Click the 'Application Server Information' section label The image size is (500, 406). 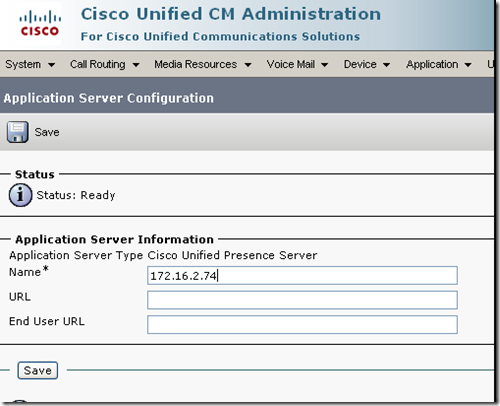[x=114, y=239]
